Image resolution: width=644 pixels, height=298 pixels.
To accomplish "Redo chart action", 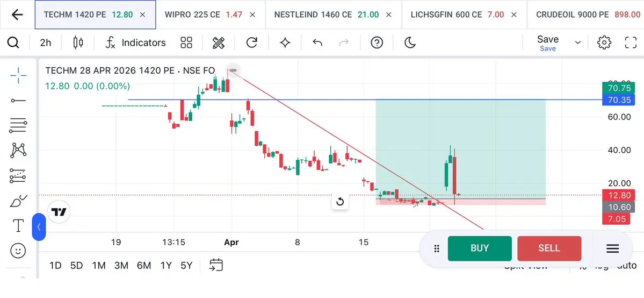I will pyautogui.click(x=344, y=42).
